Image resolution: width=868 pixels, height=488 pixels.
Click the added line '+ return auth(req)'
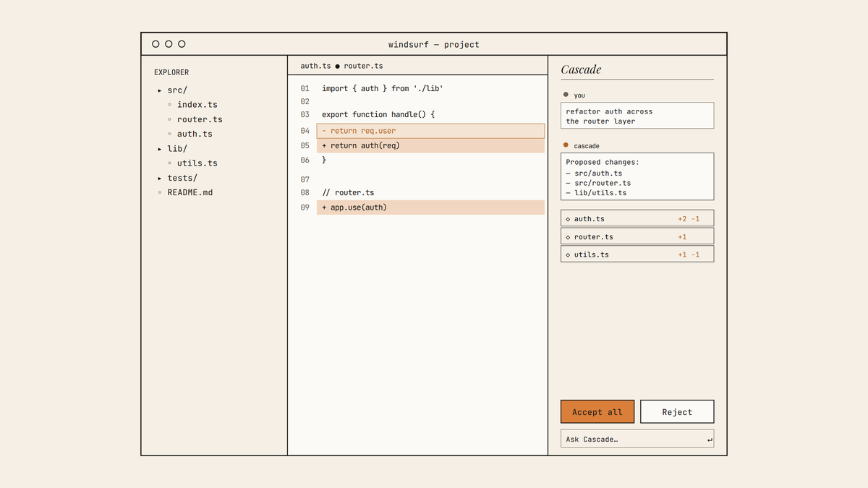click(x=430, y=145)
